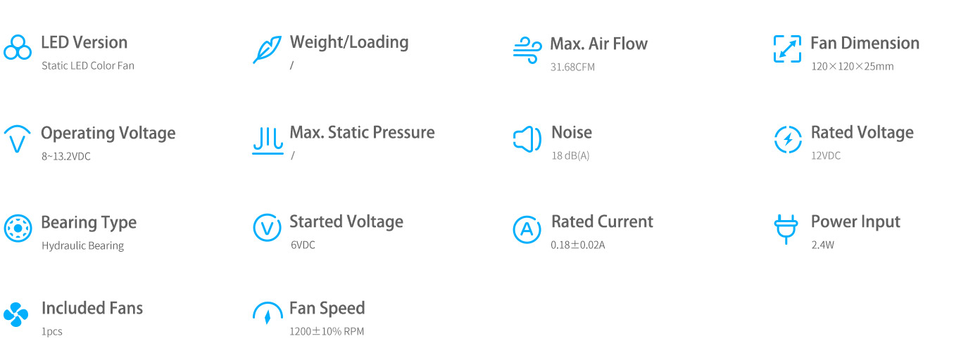The image size is (980, 360).
Task: Click the lightning bolt Rated Voltage icon
Action: (x=787, y=139)
